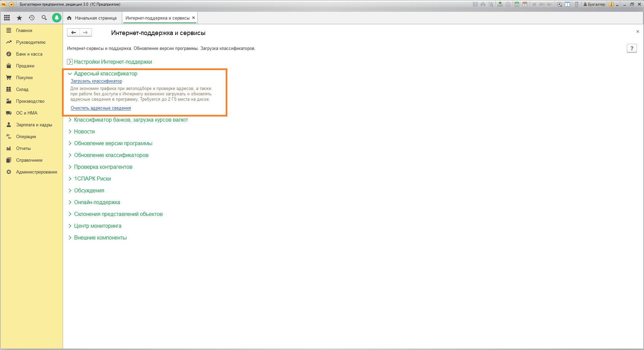Viewport: 644px width, 350px height.
Task: Open the yellow Info icon
Action: pos(611,4)
